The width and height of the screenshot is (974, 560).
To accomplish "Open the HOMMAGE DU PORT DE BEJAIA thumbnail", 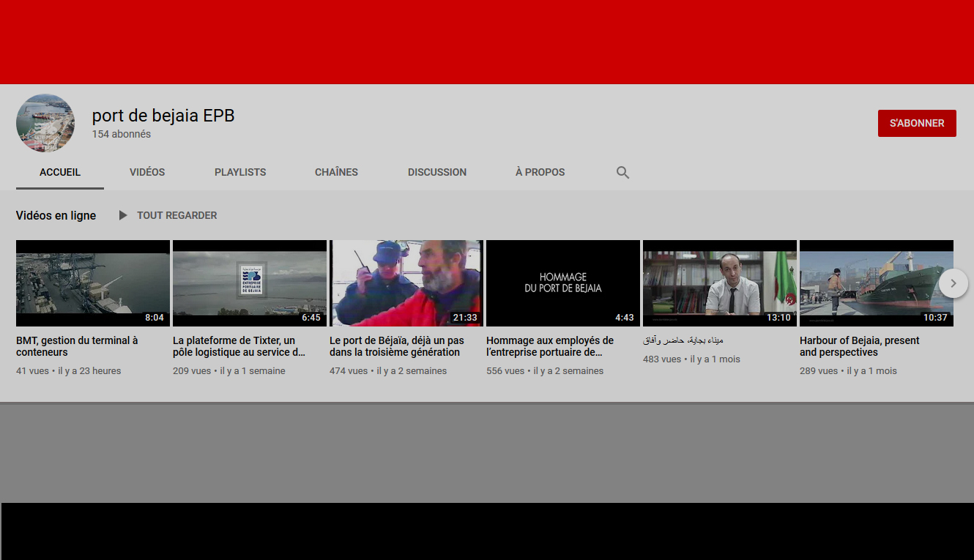I will [x=563, y=283].
